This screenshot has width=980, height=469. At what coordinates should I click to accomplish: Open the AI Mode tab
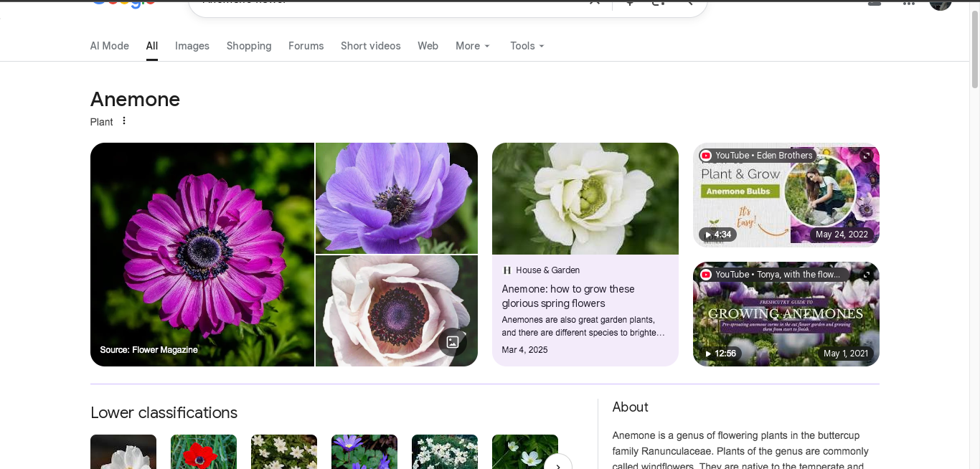(x=110, y=46)
